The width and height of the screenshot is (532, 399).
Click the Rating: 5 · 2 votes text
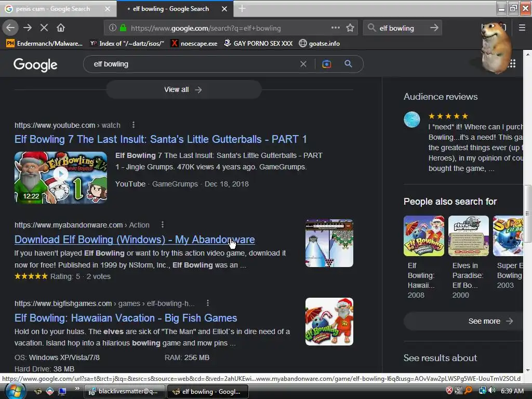coord(81,276)
